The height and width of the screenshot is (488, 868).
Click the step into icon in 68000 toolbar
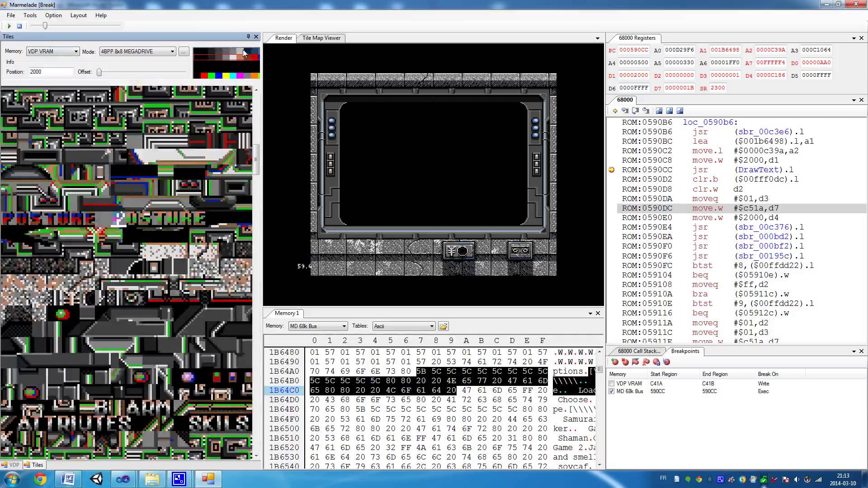pos(625,111)
